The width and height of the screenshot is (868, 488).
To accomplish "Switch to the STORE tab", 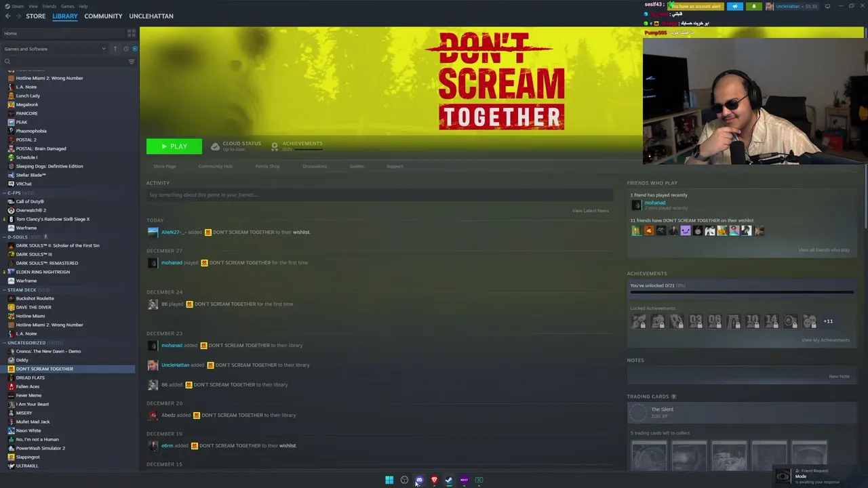I will click(x=36, y=16).
